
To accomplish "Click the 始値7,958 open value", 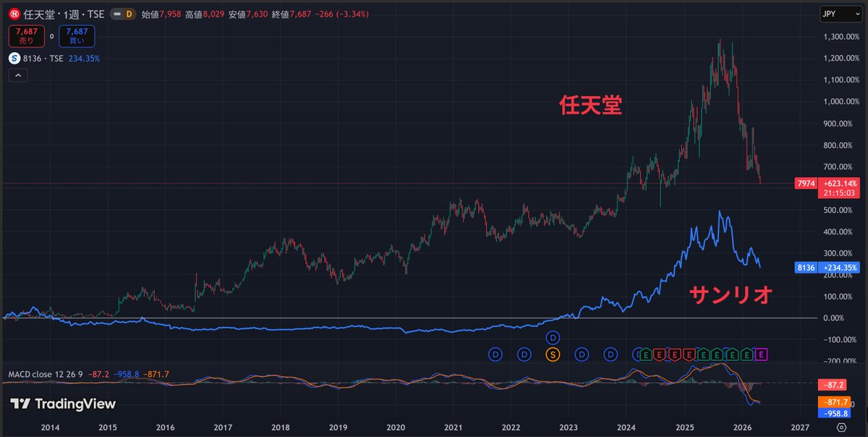I will (x=163, y=13).
